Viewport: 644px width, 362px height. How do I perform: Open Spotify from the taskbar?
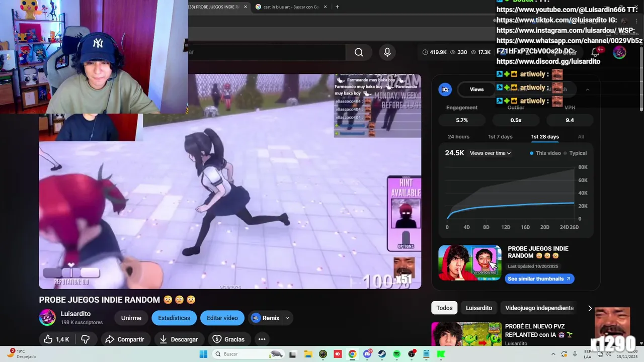tap(396, 354)
